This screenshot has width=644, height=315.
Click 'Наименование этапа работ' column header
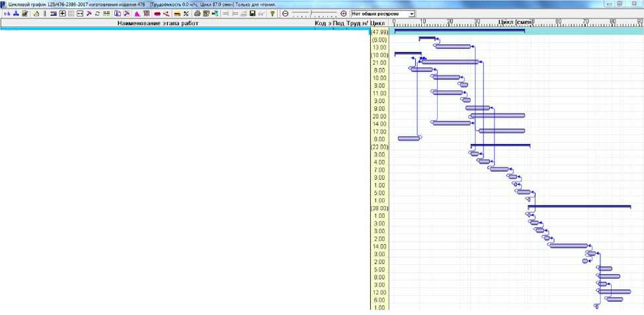point(157,23)
